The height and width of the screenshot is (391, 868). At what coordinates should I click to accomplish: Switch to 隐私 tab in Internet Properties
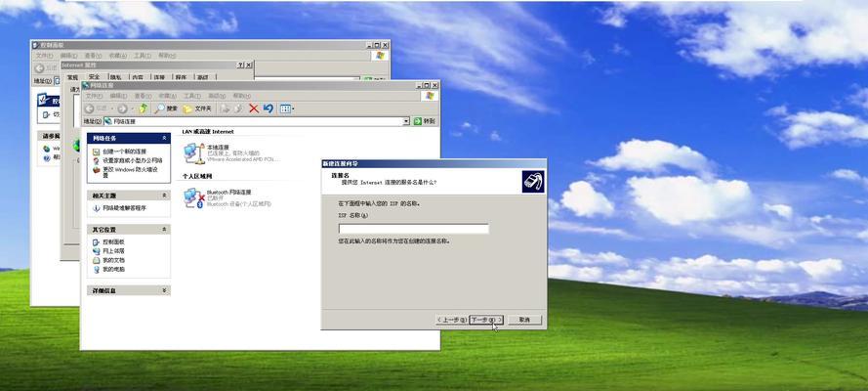click(115, 77)
